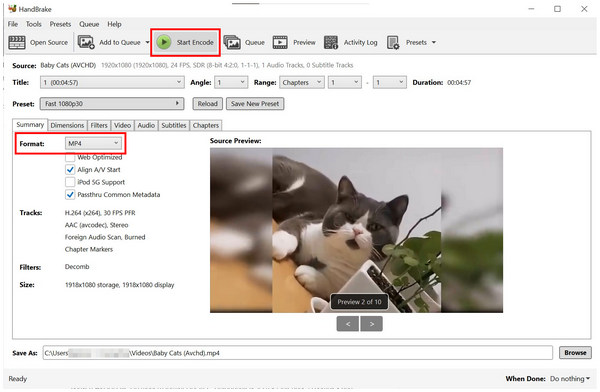
Task: Click the Baby Cats (AVCHD) source name
Action: pyautogui.click(x=68, y=65)
